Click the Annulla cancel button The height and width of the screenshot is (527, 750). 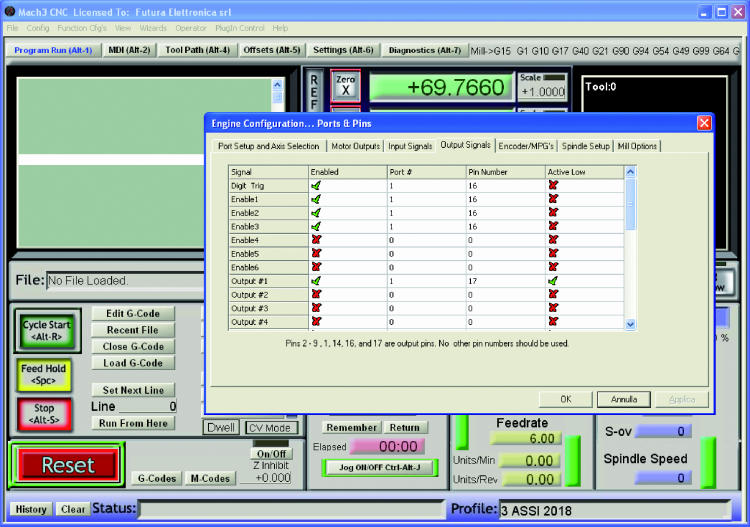tap(624, 399)
